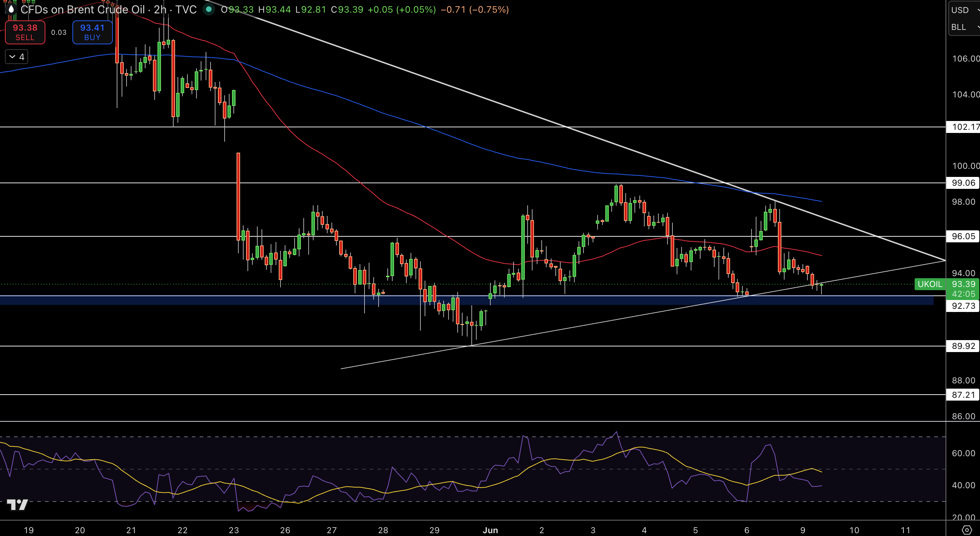The image size is (980, 536).
Task: Click the 42:05 bar countdown label
Action: pyautogui.click(x=963, y=294)
